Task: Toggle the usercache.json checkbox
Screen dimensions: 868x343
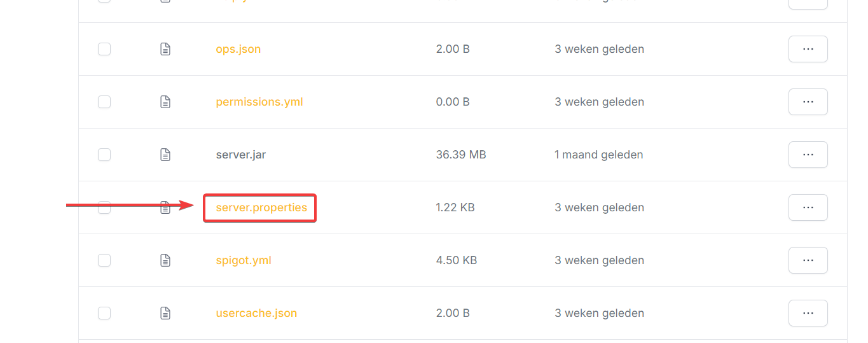Action: point(104,313)
